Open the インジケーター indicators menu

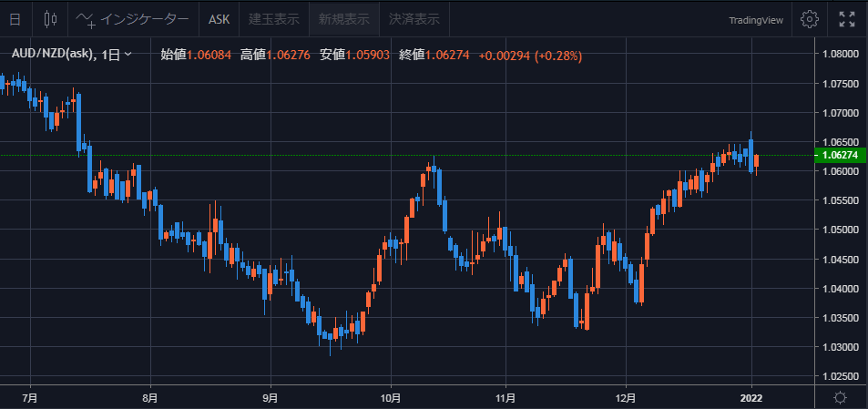tap(132, 19)
